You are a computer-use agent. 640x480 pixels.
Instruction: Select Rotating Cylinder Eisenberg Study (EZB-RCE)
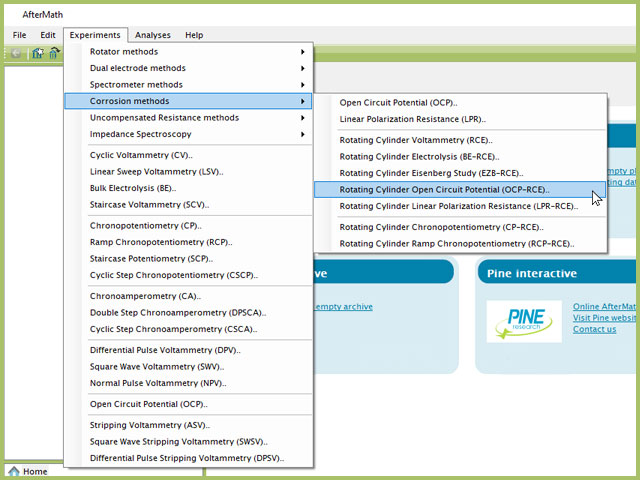point(460,173)
